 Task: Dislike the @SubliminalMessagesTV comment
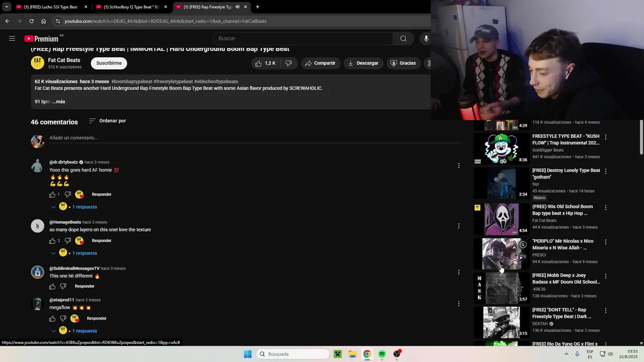pyautogui.click(x=63, y=287)
